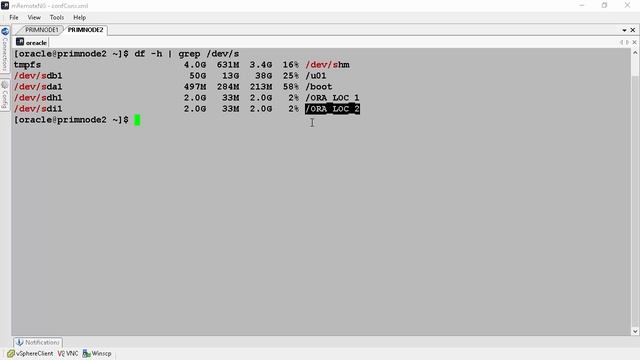Click /dev/sdh1 in terminal output

pos(38,98)
